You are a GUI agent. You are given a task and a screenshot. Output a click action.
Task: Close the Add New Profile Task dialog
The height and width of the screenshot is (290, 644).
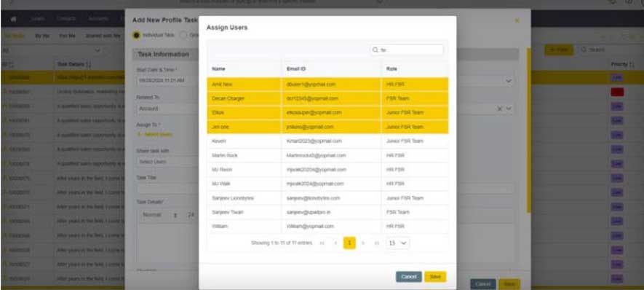pyautogui.click(x=517, y=20)
